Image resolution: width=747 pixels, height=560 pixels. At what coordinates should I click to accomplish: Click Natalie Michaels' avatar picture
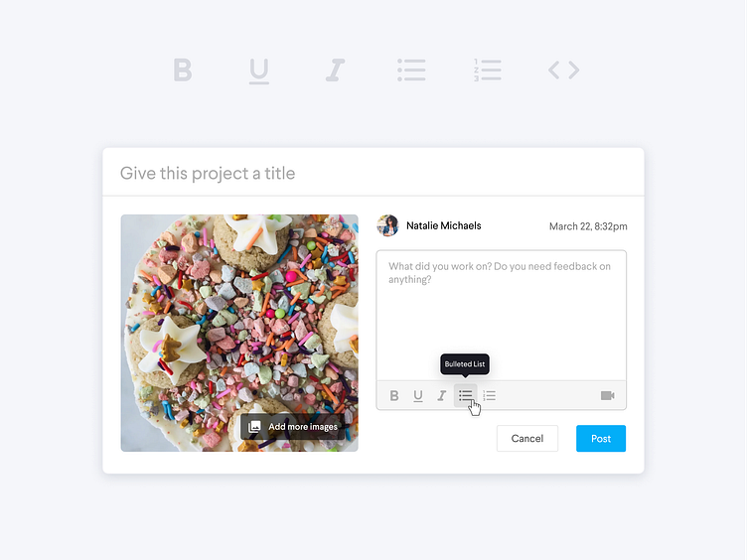click(x=387, y=225)
